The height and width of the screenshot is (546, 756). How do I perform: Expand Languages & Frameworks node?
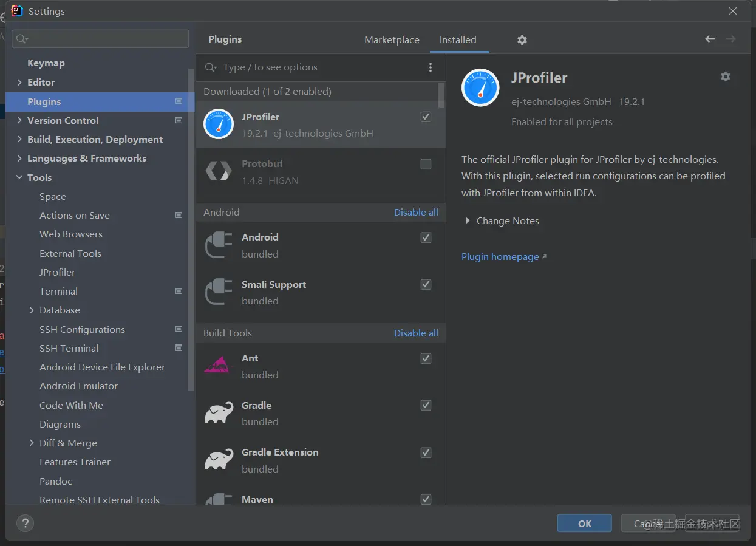19,158
